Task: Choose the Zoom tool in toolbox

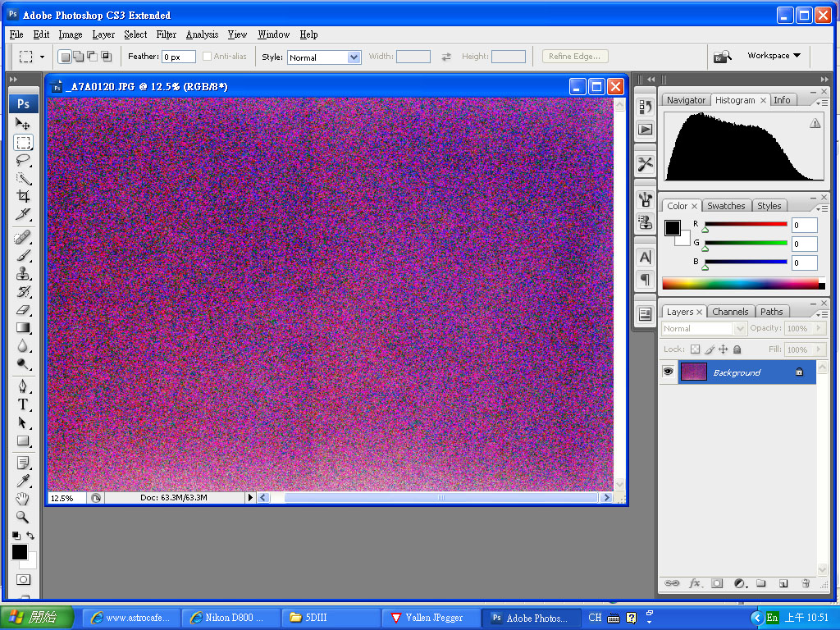Action: 23,518
